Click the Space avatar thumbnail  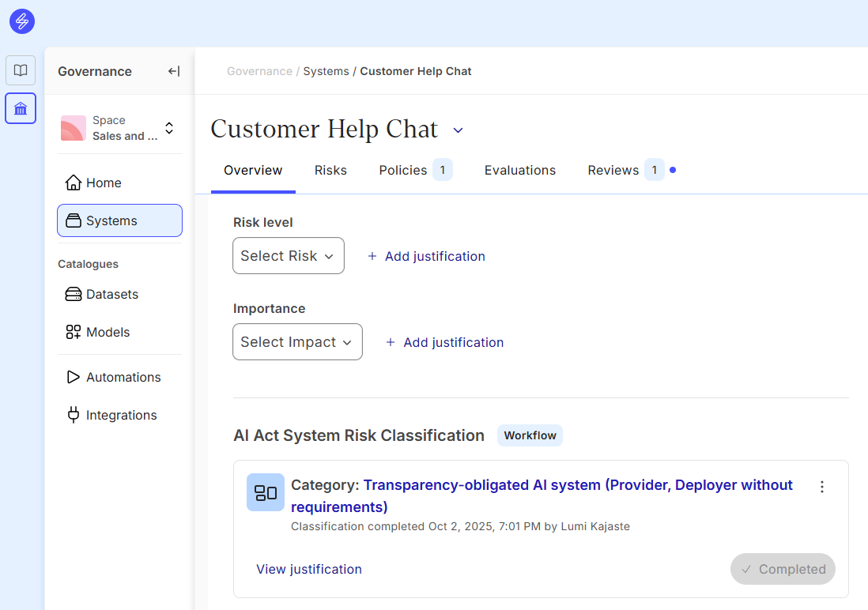click(x=74, y=128)
